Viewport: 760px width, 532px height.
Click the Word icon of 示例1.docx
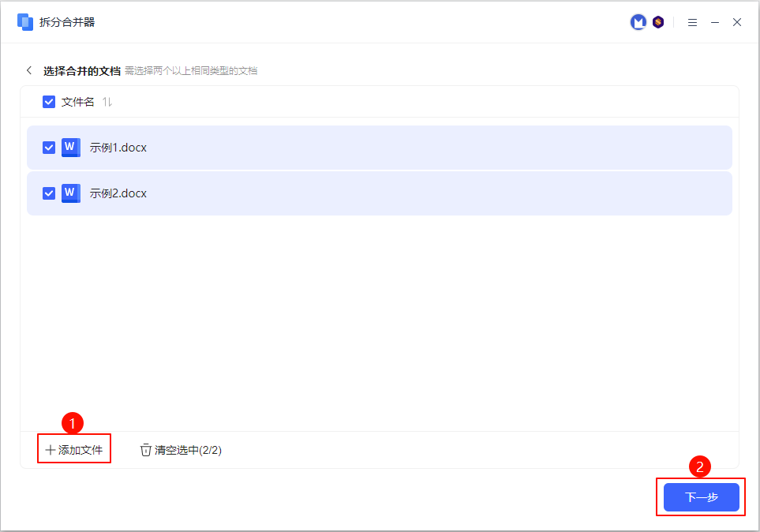coord(71,148)
